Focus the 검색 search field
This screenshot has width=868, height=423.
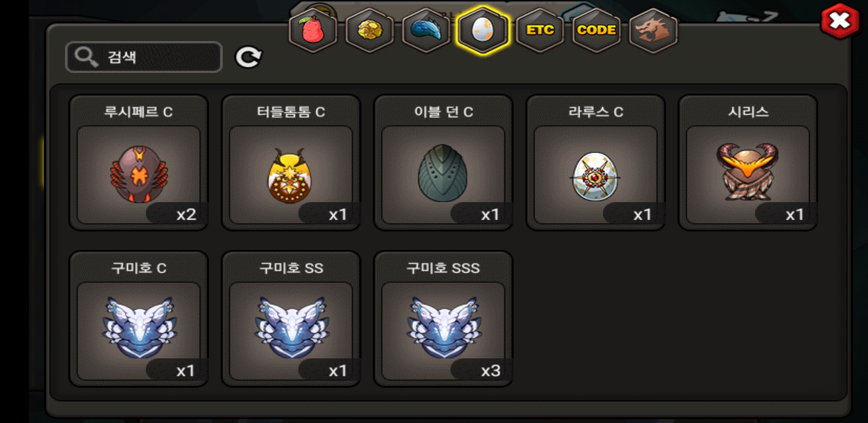click(144, 57)
